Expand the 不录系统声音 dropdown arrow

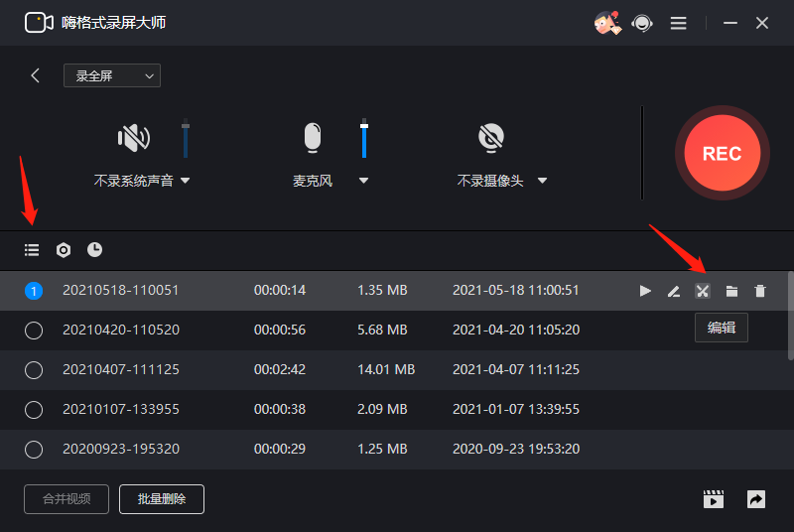186,181
